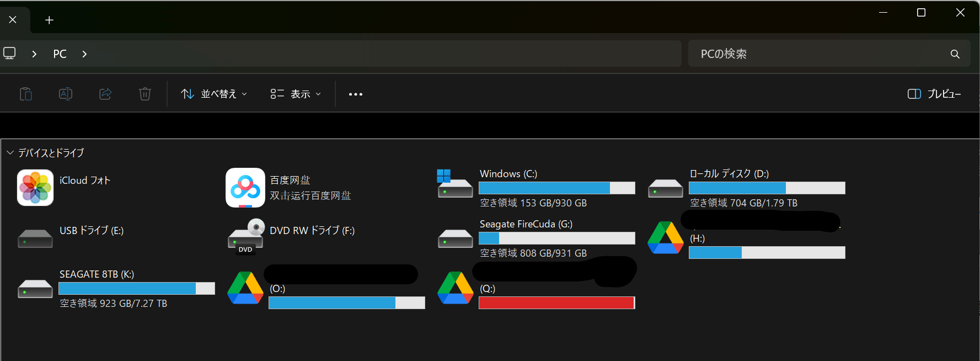Close the current Explorer tab

point(13,20)
